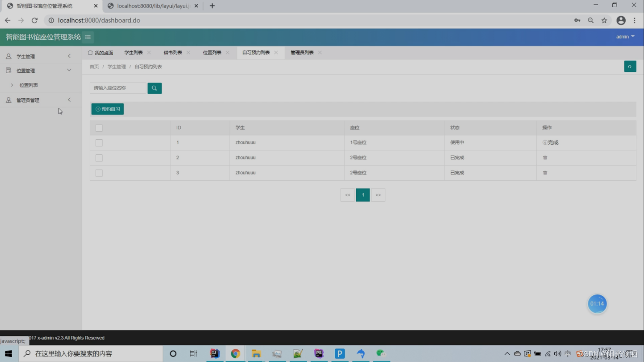This screenshot has height=362, width=644.
Task: Go back with the browser back arrow
Action: 8,20
